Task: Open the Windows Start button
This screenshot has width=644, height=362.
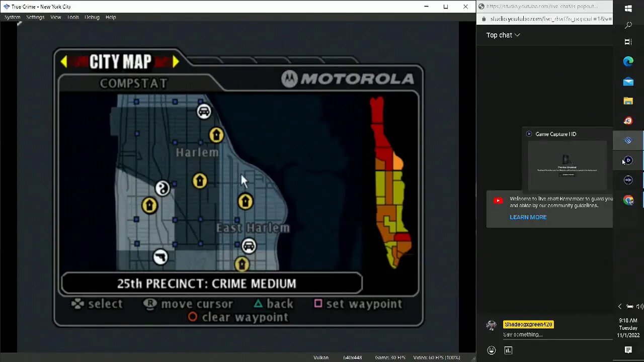Action: point(628,8)
